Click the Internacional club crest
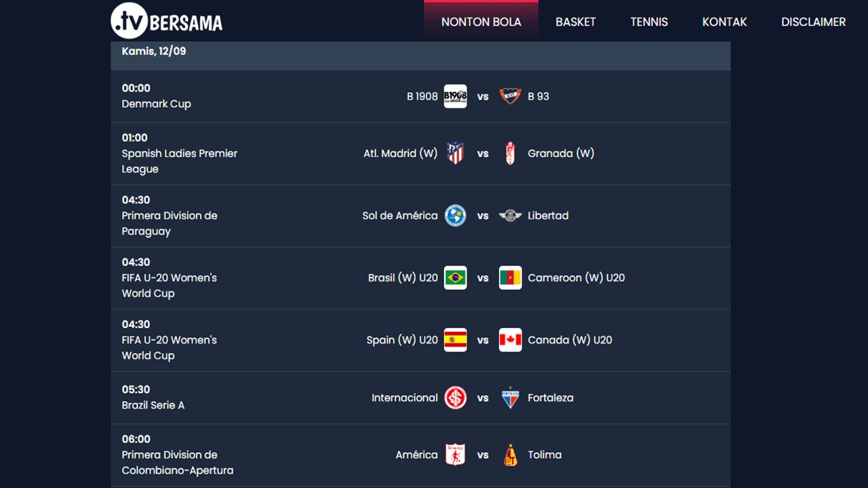 click(x=455, y=398)
